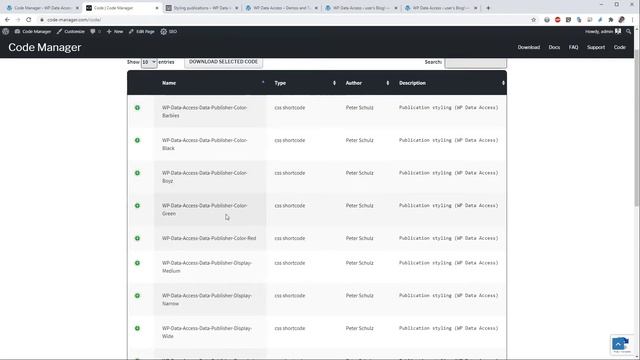The image size is (640, 360).
Task: Click Publication styling description in Display-Wide row
Action: click(448, 328)
